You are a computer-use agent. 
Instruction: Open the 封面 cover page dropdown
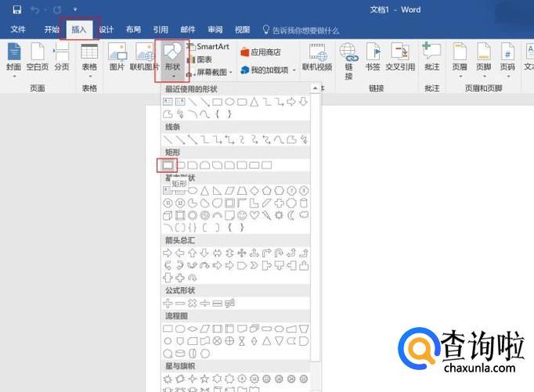[x=13, y=60]
